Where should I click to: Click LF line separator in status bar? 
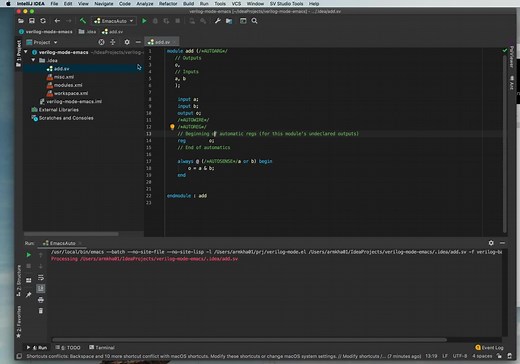click(x=445, y=356)
